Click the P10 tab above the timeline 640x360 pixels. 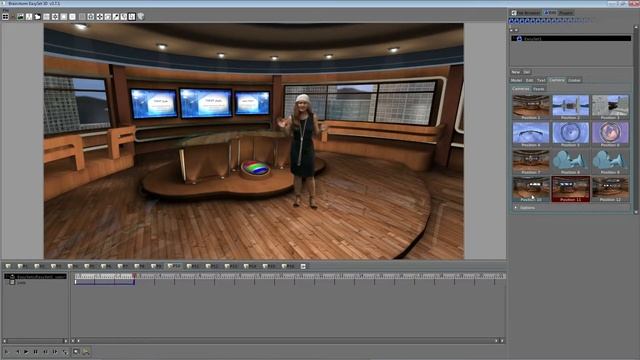click(174, 266)
